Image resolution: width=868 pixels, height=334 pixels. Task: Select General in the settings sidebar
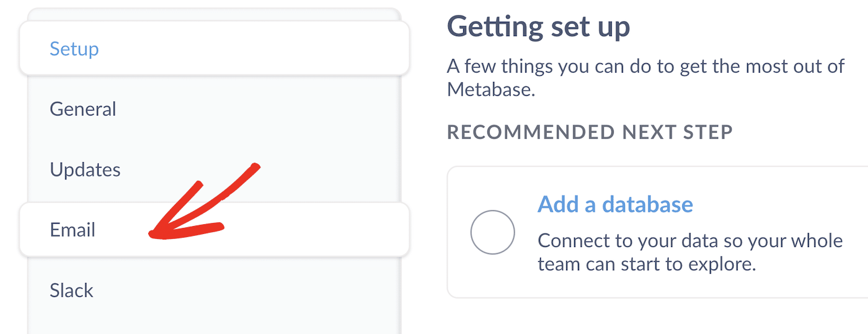tap(83, 109)
